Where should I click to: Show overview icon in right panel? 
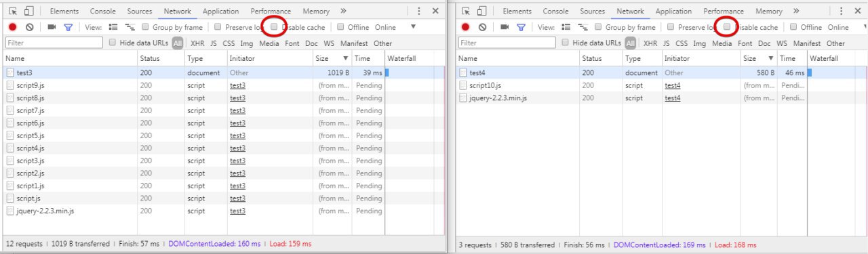pos(583,27)
